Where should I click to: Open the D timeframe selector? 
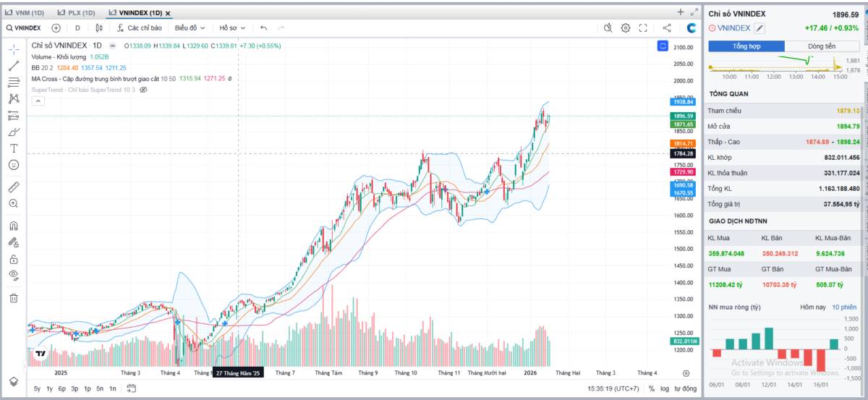point(77,27)
